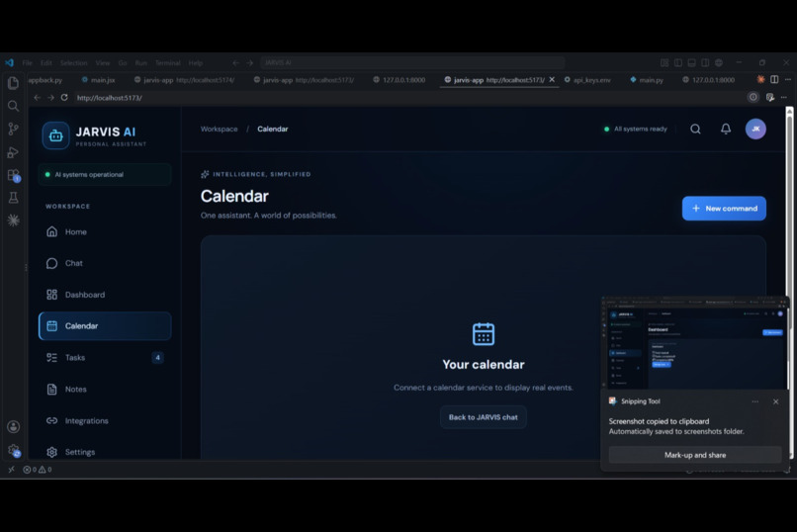Open the tab bar more actions ellipsis
Image resolution: width=797 pixels, height=532 pixels.
coord(788,80)
